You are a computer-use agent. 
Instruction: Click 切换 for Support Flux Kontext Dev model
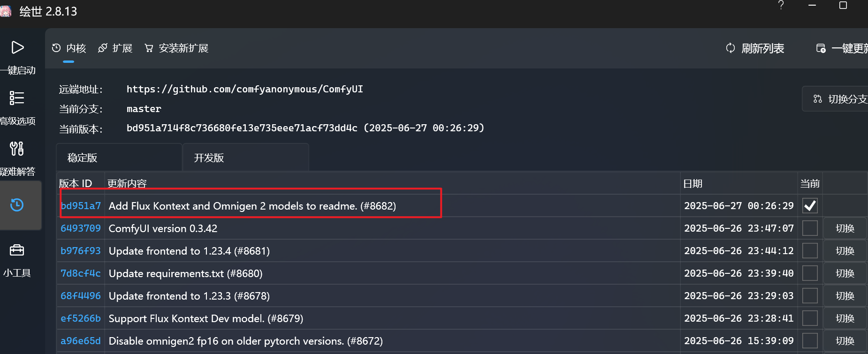coord(845,318)
